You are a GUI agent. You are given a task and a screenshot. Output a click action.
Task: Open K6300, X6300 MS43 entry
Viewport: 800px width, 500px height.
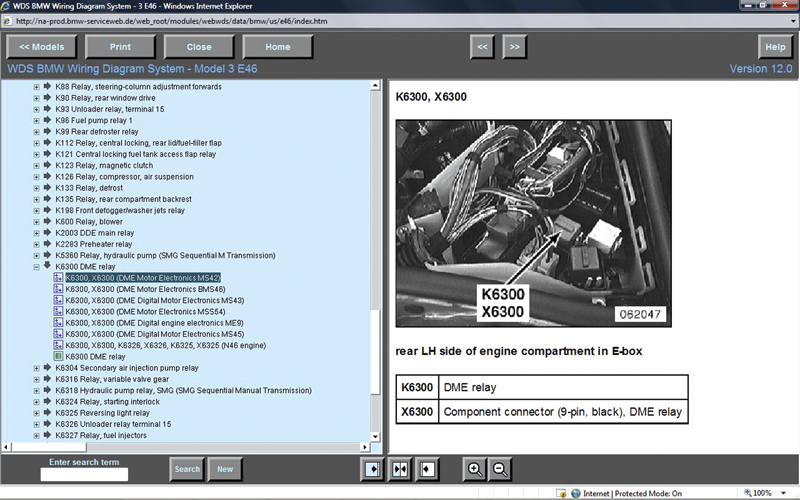[155, 301]
